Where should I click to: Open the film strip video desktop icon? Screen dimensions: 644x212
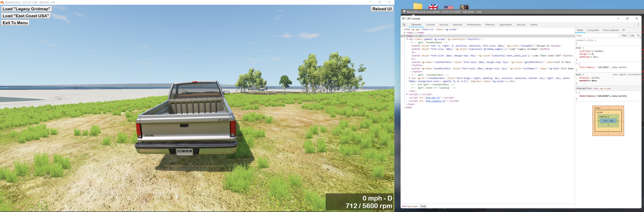[x=464, y=7]
